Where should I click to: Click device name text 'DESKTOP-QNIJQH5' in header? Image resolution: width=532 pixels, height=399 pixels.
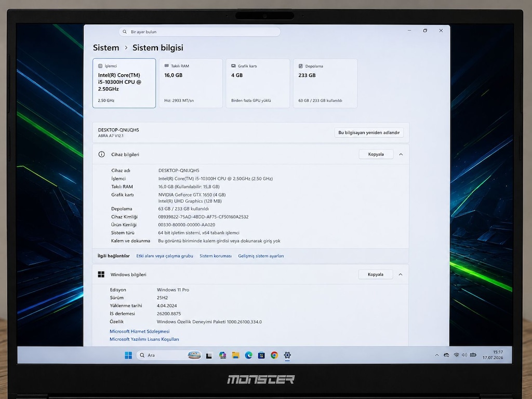tap(118, 130)
